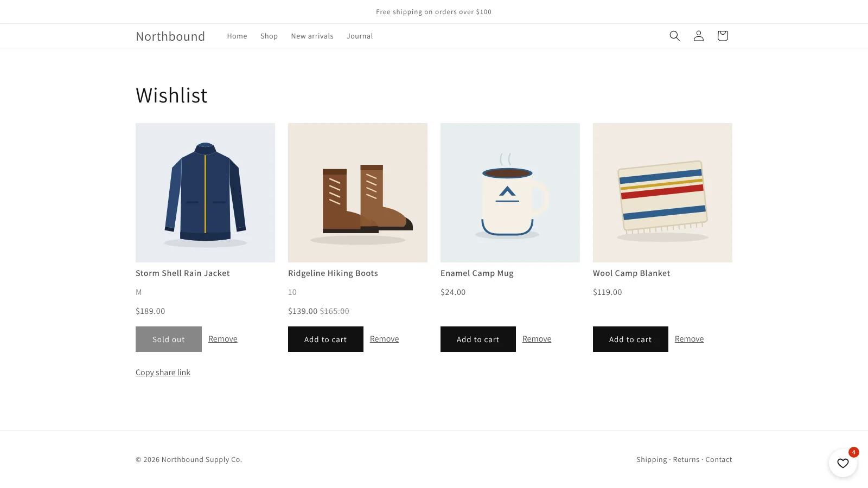The height and width of the screenshot is (488, 868).
Task: Browse the New arrivals menu item
Action: click(x=312, y=36)
